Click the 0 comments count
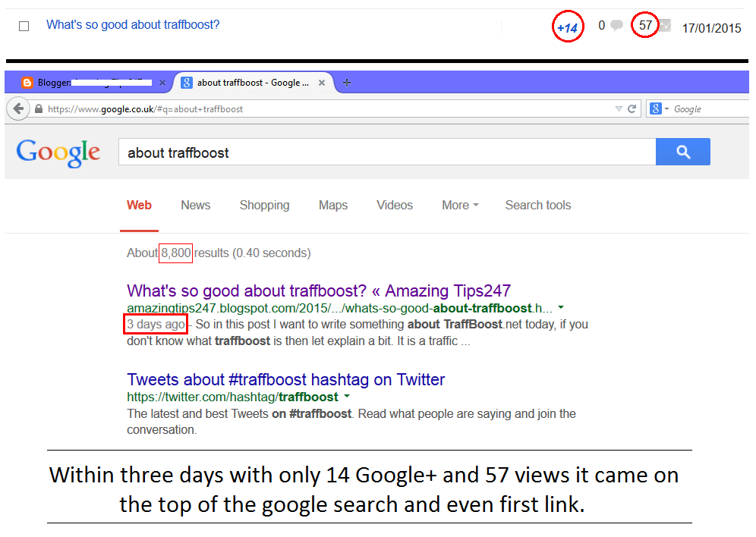The width and height of the screenshot is (756, 537). 602,25
